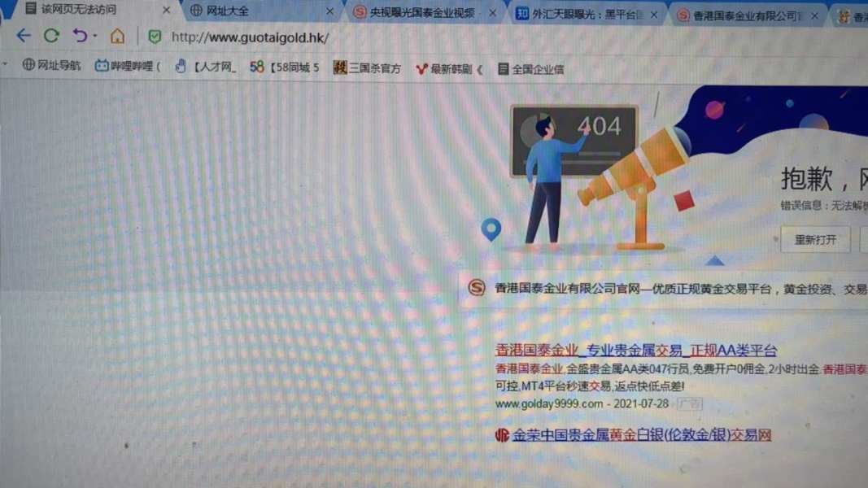Undo closed tab with the restore arrow icon
Image resolution: width=868 pixels, height=488 pixels.
(80, 36)
